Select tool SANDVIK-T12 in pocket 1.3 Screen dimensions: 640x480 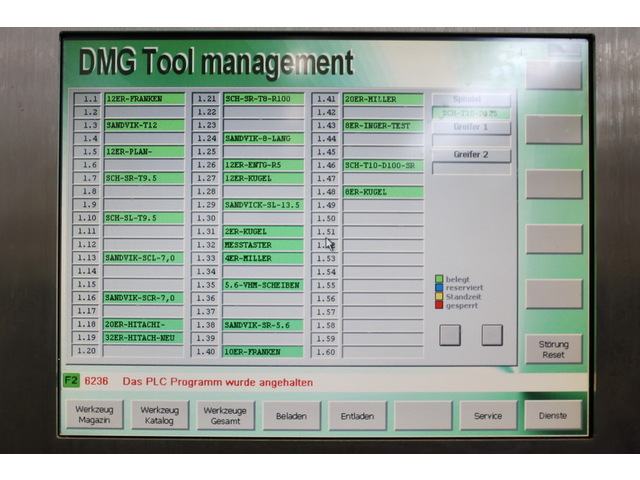144,125
